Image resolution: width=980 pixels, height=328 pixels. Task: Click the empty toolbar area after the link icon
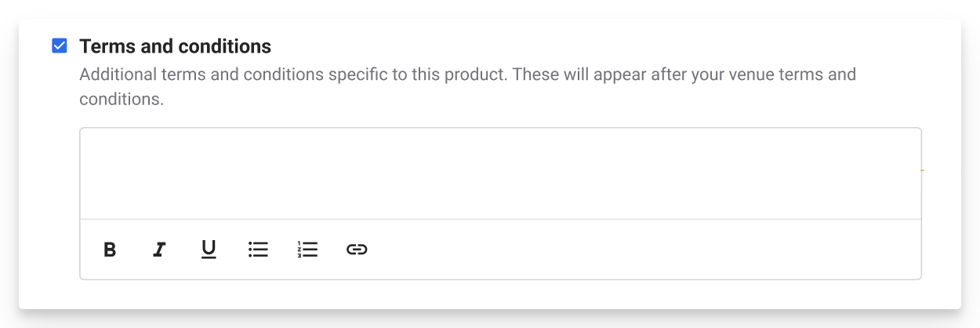click(643, 250)
